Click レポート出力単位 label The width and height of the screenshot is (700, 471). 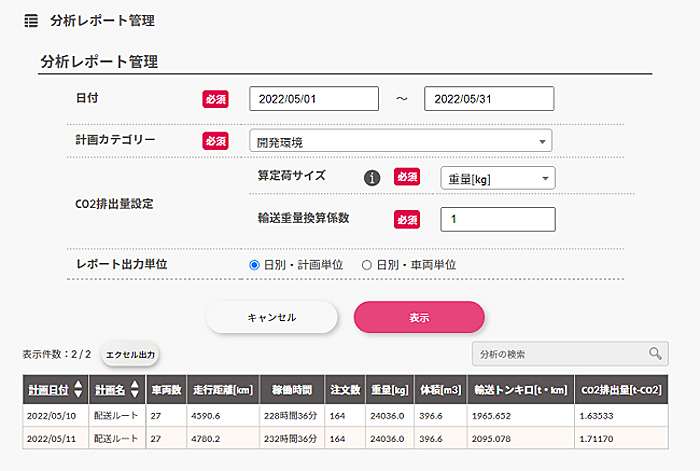(x=121, y=264)
